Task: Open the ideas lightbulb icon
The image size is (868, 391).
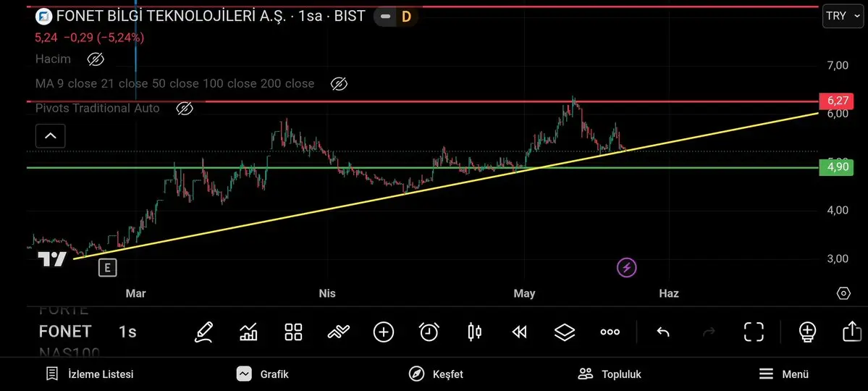Action: 808,332
